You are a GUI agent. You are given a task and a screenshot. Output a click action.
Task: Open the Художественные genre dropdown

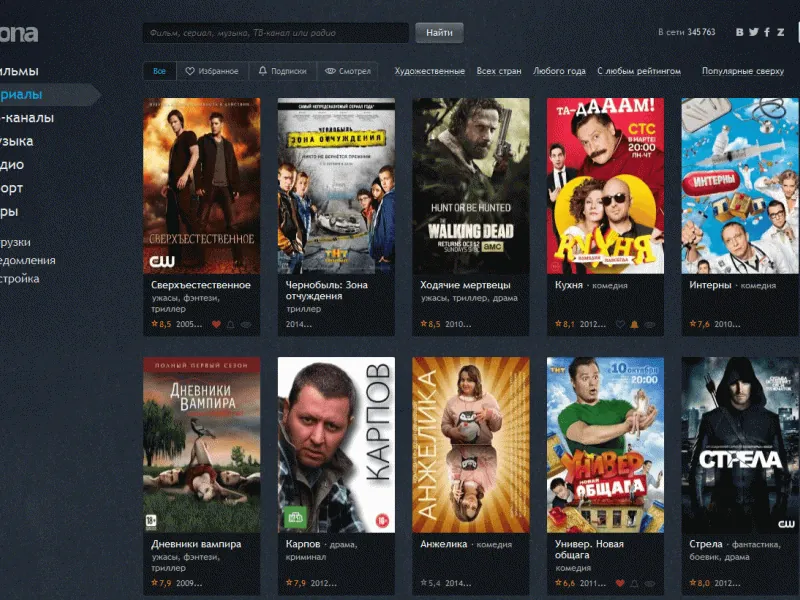click(429, 71)
